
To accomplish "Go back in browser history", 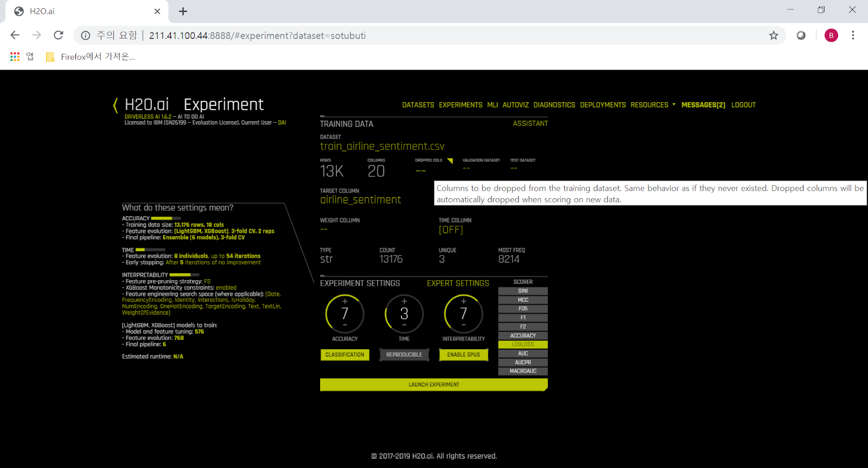I will (x=15, y=35).
